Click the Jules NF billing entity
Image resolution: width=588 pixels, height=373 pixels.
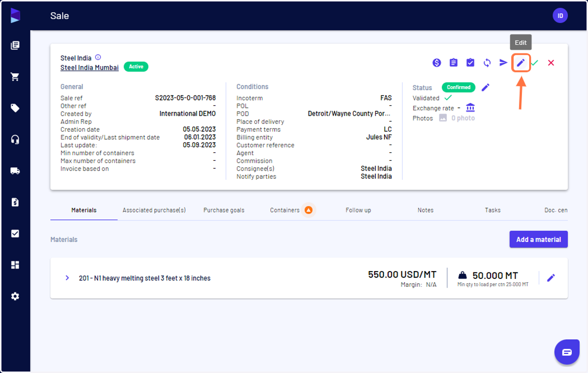coord(379,137)
